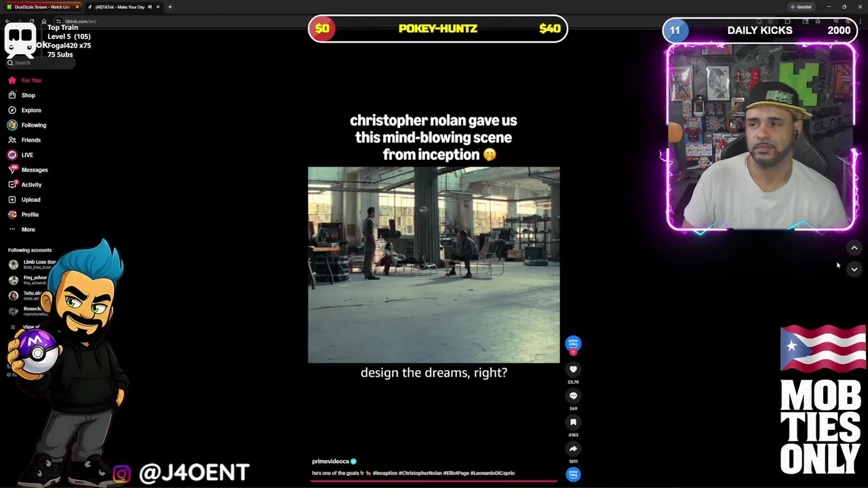Open the LIVE section

[x=20, y=155]
